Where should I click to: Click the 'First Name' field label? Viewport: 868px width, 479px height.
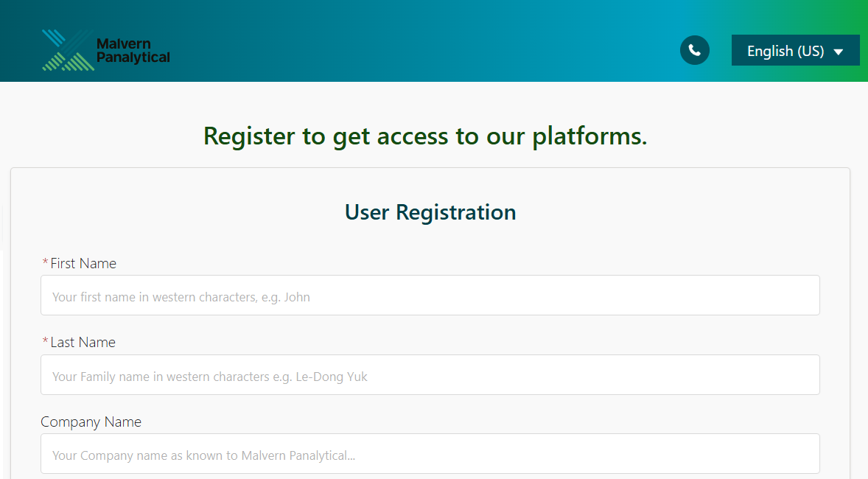[x=83, y=264]
